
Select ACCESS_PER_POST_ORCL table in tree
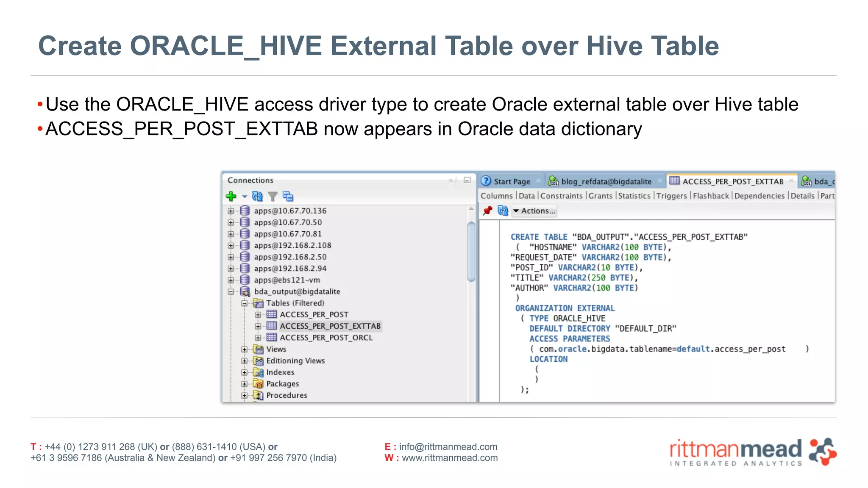pyautogui.click(x=326, y=338)
